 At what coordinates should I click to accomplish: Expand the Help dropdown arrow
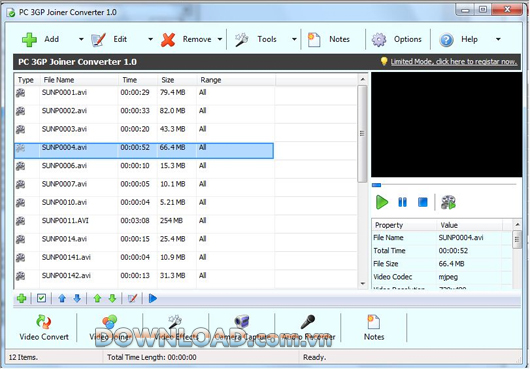(498, 39)
